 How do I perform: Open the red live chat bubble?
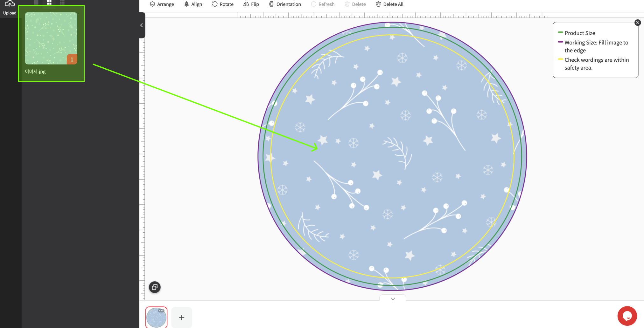[x=627, y=316]
